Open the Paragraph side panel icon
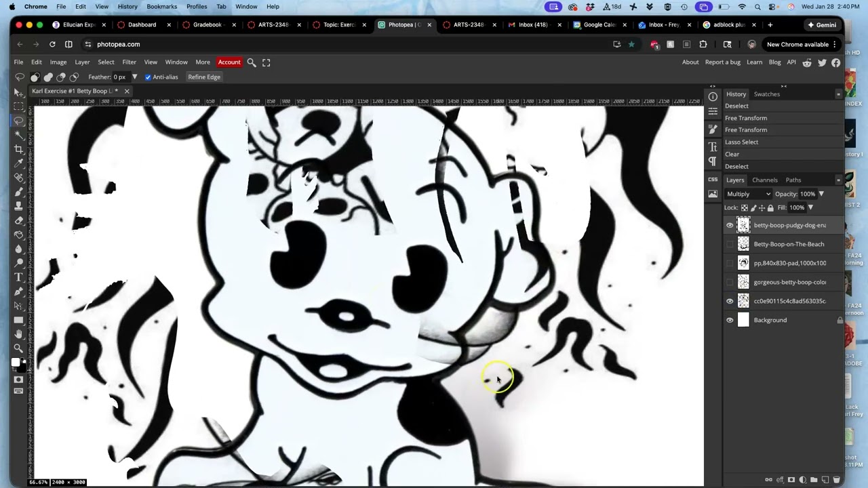Viewport: 868px width, 488px height. tap(713, 161)
